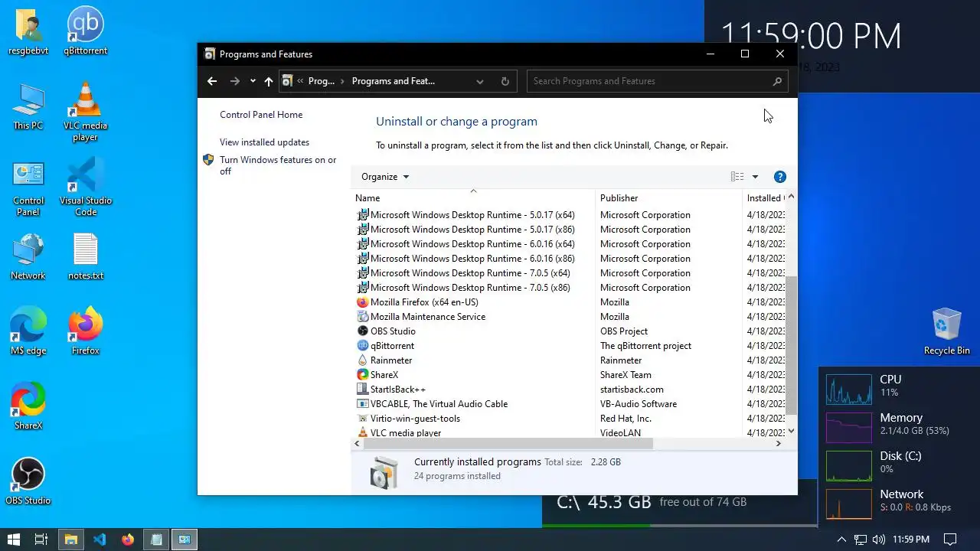The width and height of the screenshot is (980, 551).
Task: Click the taskbar clock showing 11:59 PM
Action: (x=910, y=540)
